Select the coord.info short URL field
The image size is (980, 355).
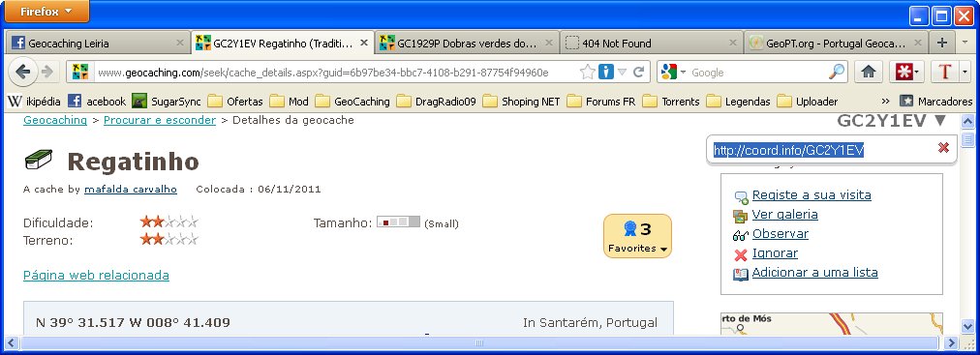pos(789,150)
